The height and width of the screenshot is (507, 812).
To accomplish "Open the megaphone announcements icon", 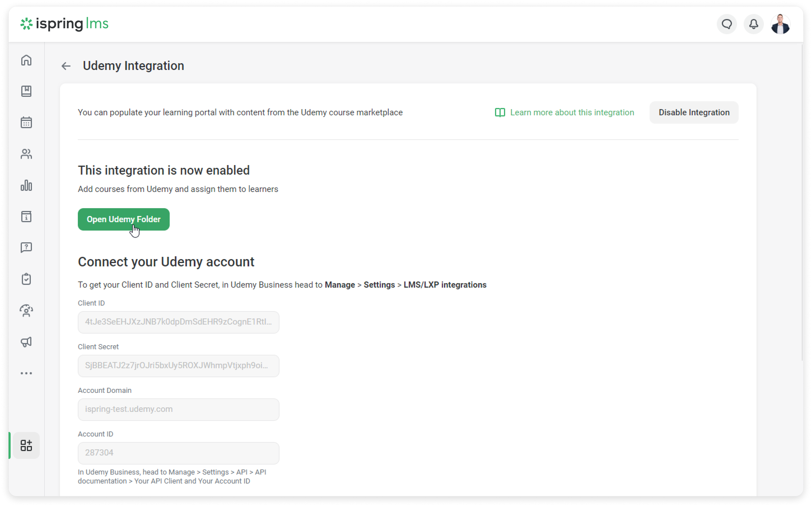I will [26, 342].
